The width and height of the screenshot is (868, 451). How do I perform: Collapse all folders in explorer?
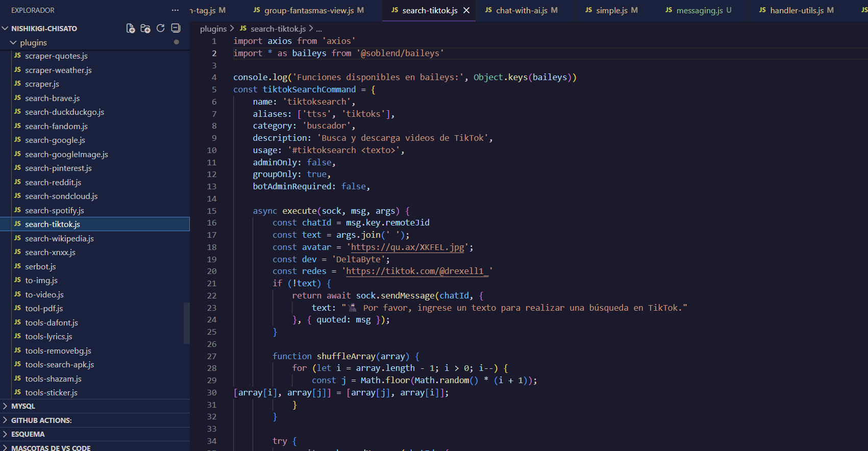click(176, 29)
